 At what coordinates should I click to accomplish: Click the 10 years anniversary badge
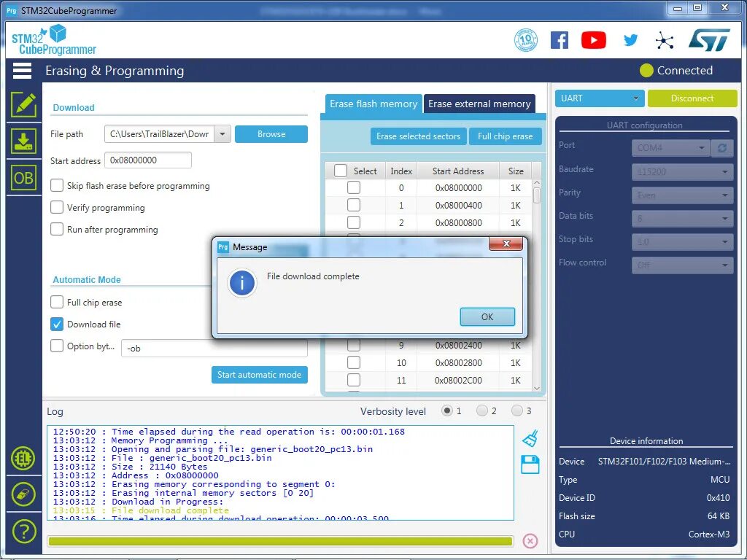coord(526,40)
